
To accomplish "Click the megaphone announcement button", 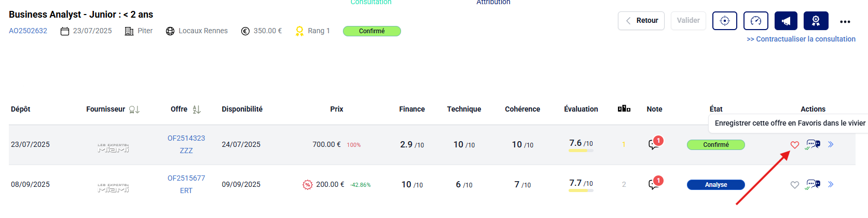I will point(786,21).
